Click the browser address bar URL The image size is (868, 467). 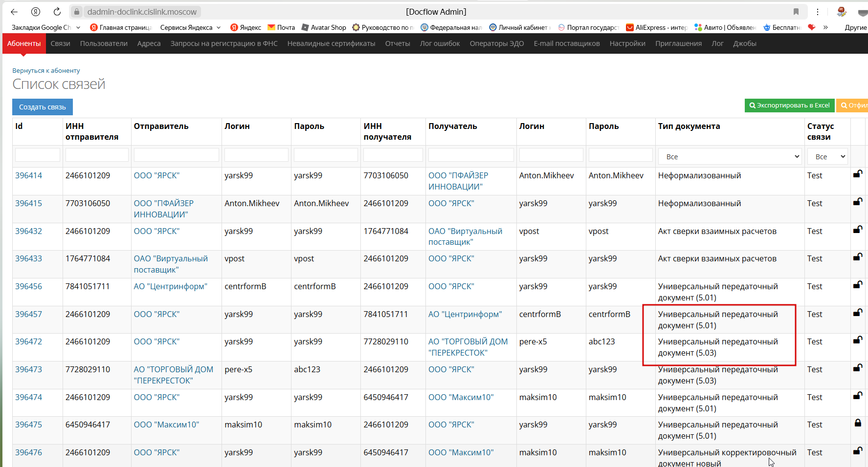click(x=142, y=12)
